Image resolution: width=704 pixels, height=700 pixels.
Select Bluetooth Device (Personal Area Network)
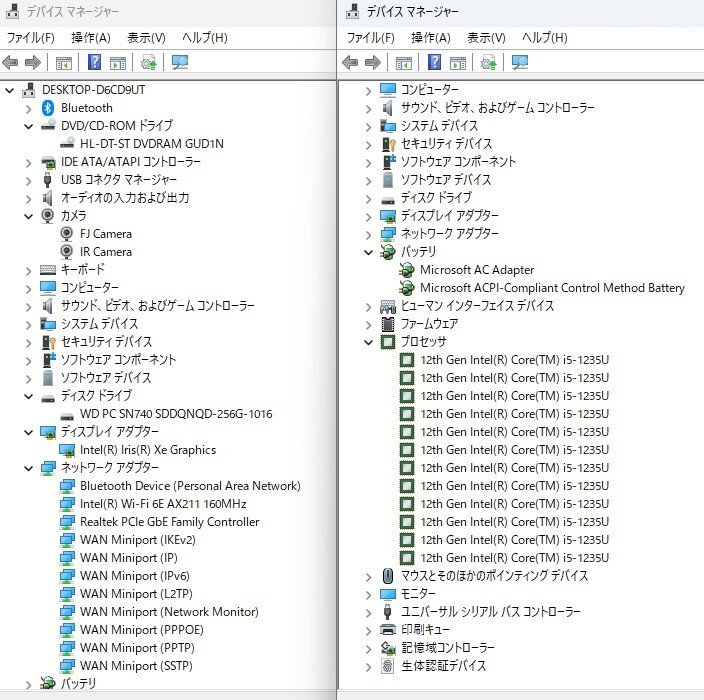click(x=190, y=486)
